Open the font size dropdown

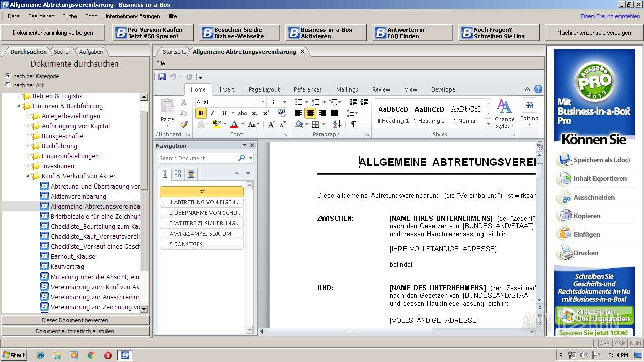(x=284, y=102)
